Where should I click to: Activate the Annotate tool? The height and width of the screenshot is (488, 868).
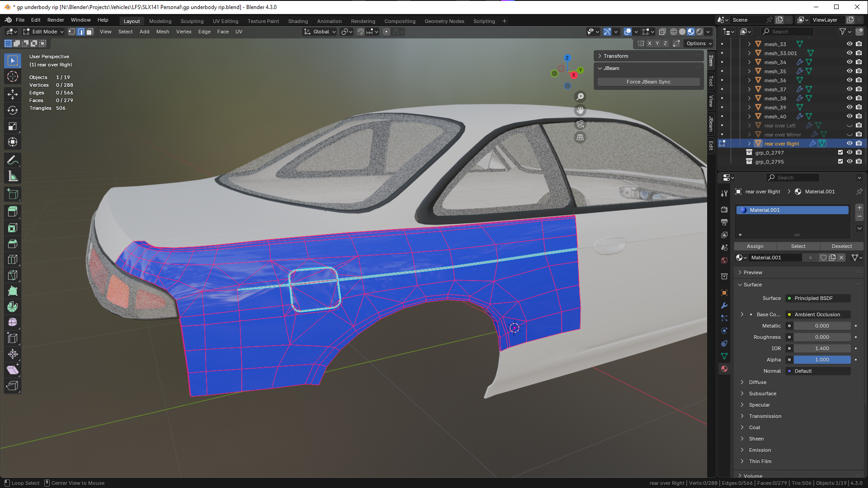13,160
